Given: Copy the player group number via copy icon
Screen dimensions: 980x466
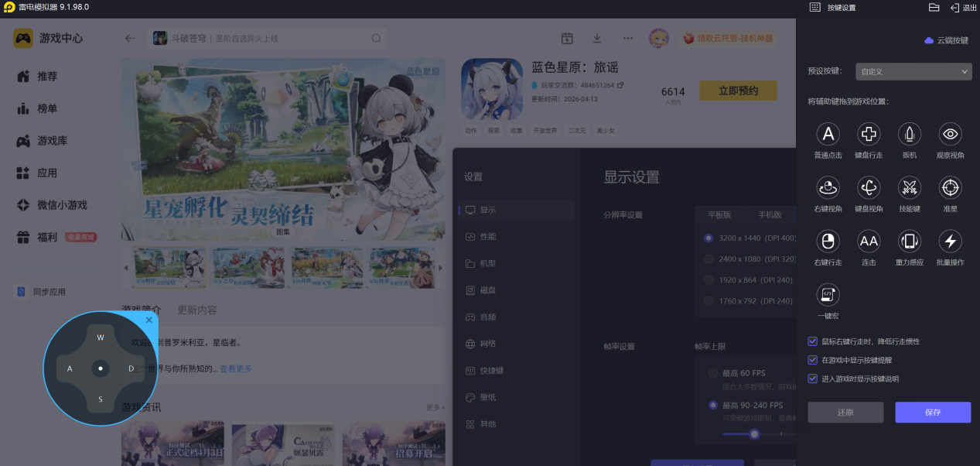Looking at the screenshot, I should pos(620,85).
